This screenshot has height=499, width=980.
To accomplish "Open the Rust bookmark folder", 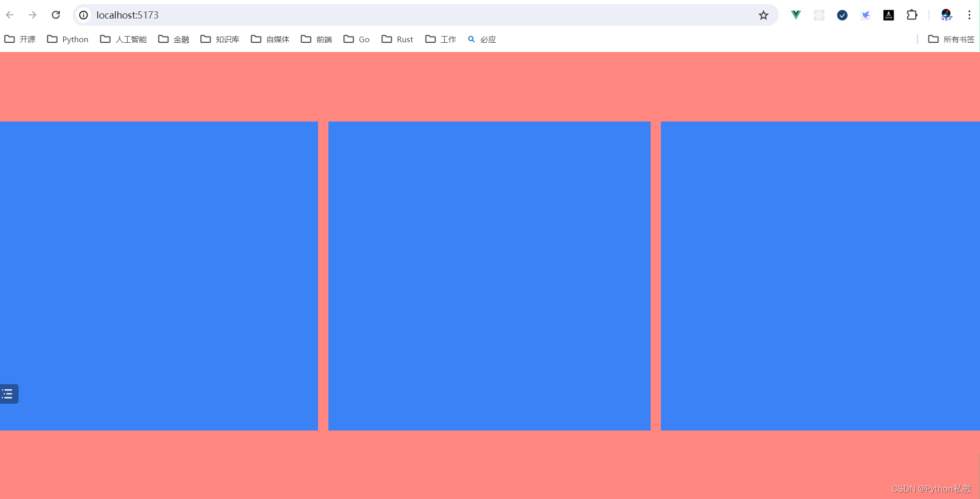I will point(397,39).
